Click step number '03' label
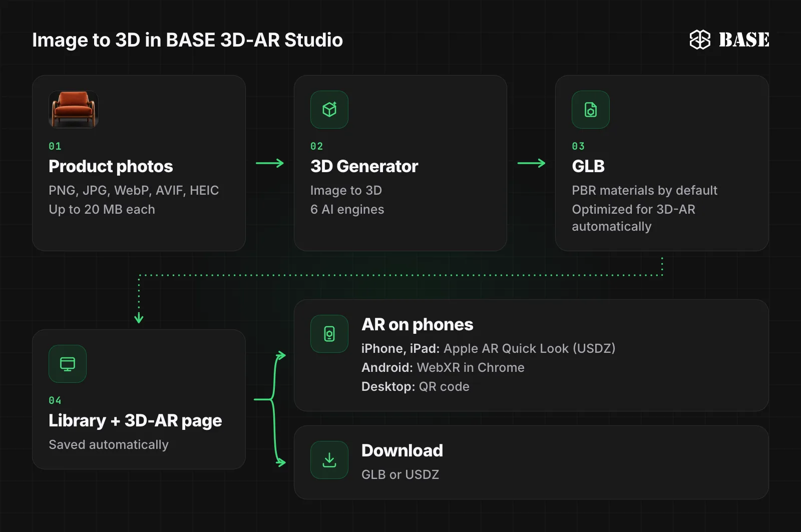This screenshot has height=532, width=801. (578, 146)
